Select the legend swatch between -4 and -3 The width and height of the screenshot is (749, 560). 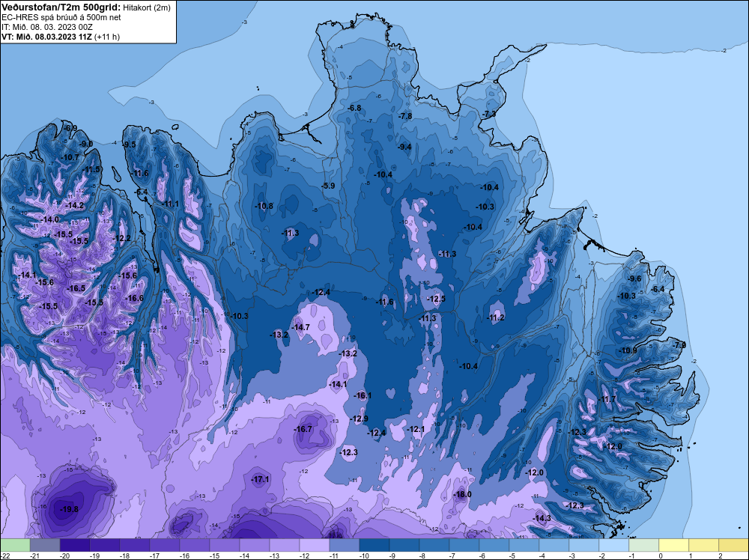click(x=554, y=545)
